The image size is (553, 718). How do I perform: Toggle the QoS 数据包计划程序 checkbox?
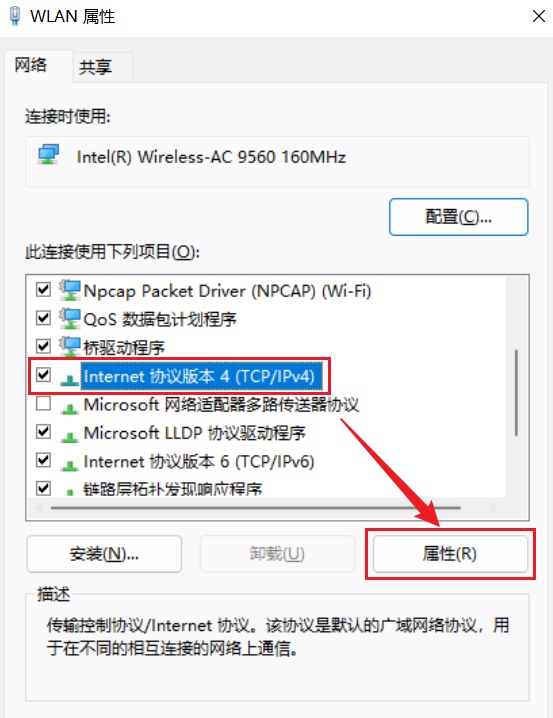pos(43,318)
